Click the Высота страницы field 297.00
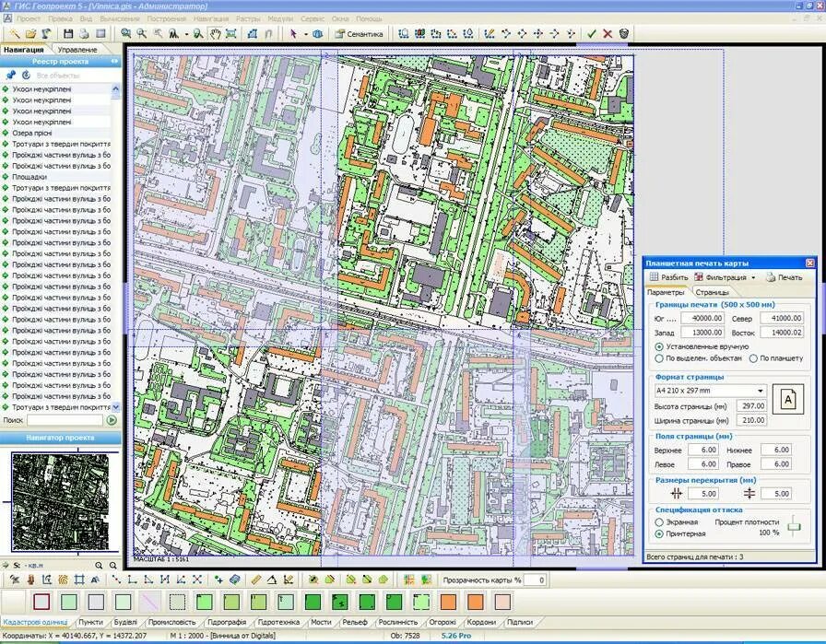826x644 pixels. pyautogui.click(x=752, y=406)
